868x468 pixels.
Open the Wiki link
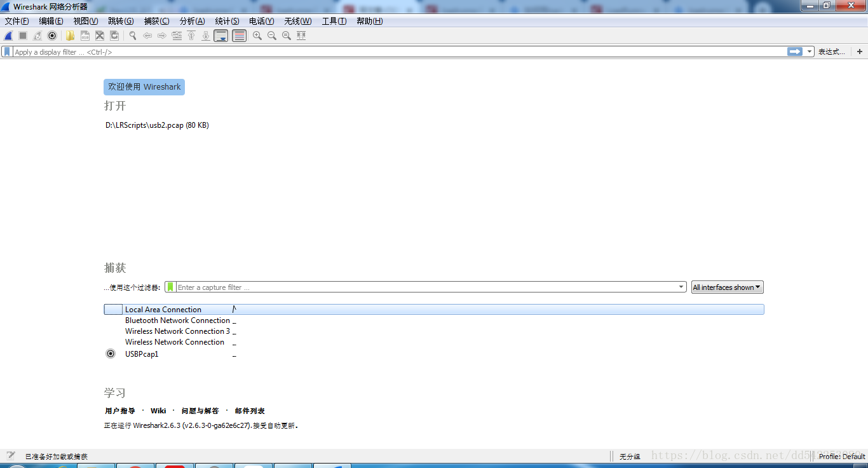point(158,411)
